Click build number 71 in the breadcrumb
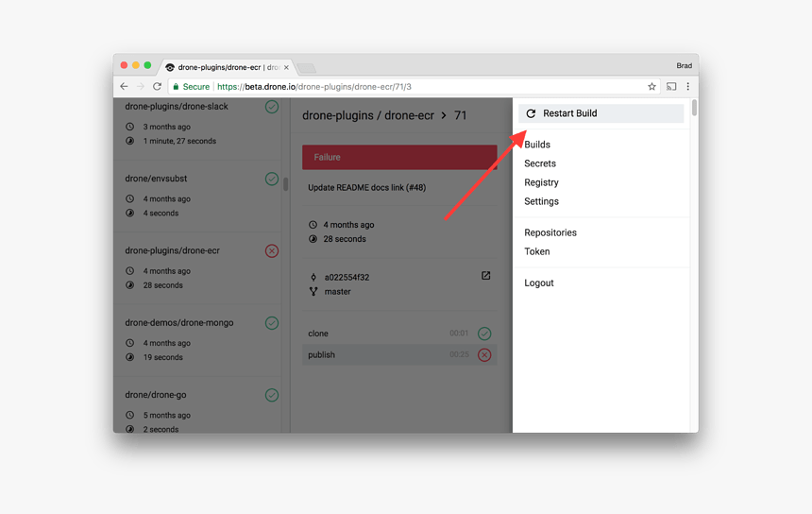This screenshot has height=514, width=812. [461, 115]
